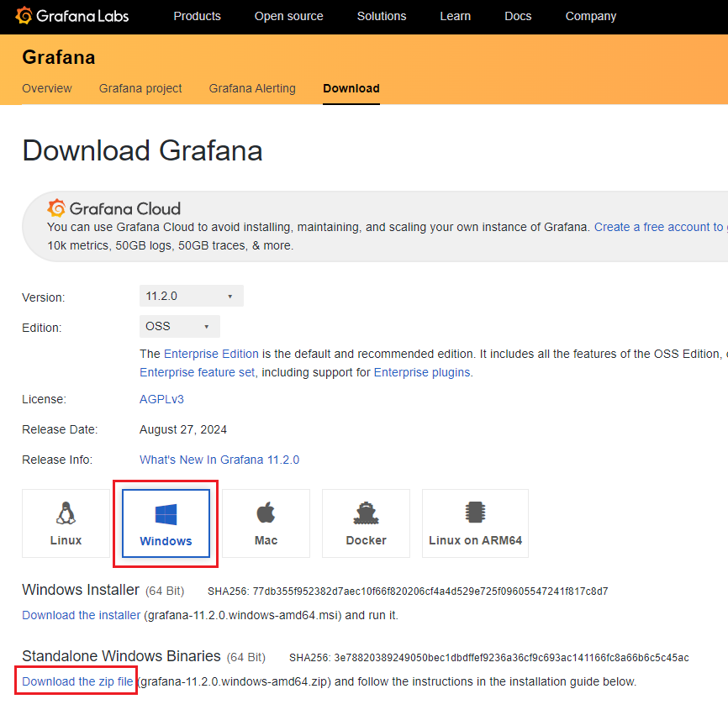
Task: Click the Grafana Labs logo
Action: (x=72, y=16)
